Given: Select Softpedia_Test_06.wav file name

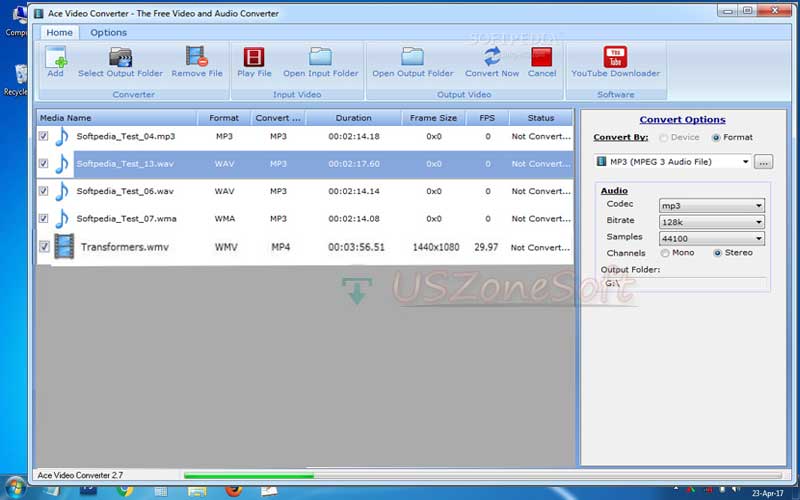Looking at the screenshot, I should tap(125, 191).
